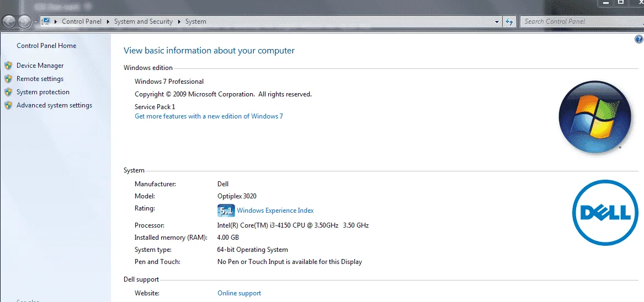The image size is (644, 302).
Task: Click the Control Panel icon in address bar
Action: coord(46,21)
